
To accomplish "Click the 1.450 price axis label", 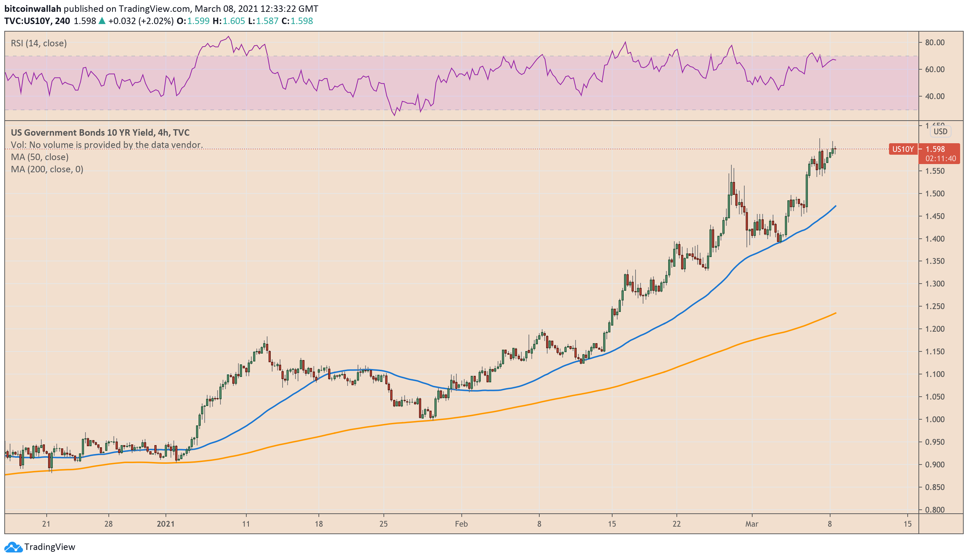I will [935, 216].
